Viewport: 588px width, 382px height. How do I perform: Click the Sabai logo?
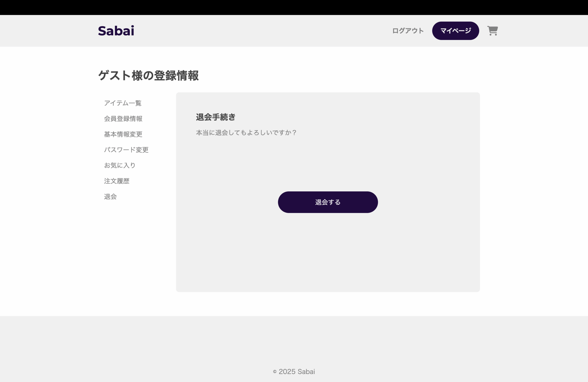click(x=116, y=31)
